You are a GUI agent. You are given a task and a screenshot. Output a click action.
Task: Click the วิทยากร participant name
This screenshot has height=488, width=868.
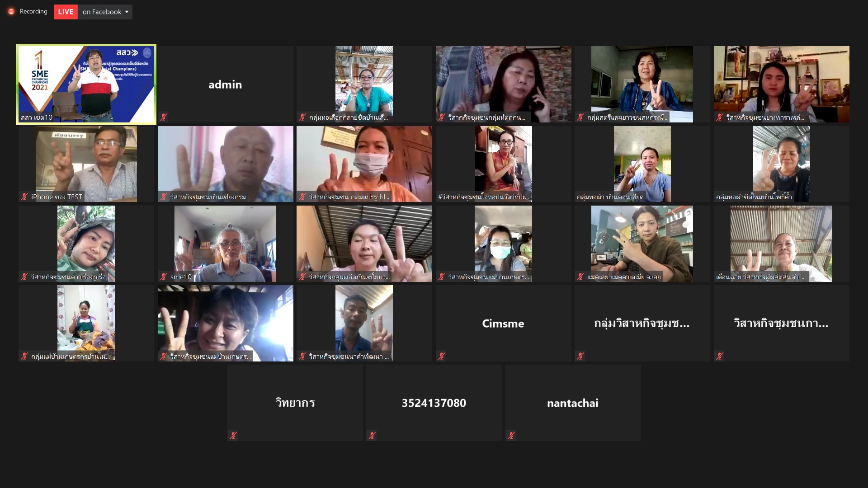pos(295,403)
